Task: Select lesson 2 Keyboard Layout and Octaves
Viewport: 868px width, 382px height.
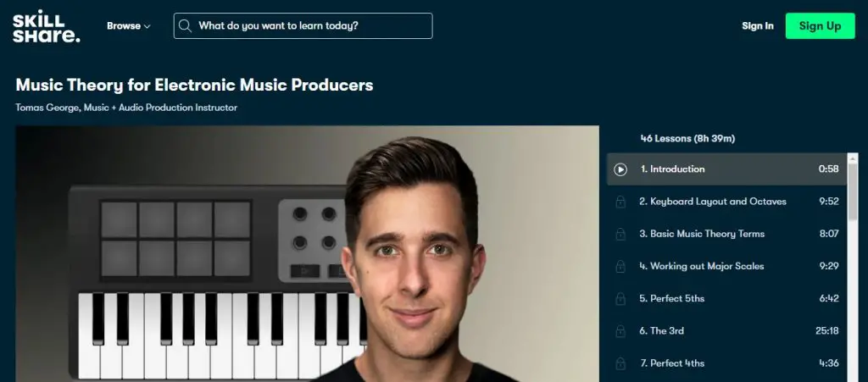Action: point(726,202)
